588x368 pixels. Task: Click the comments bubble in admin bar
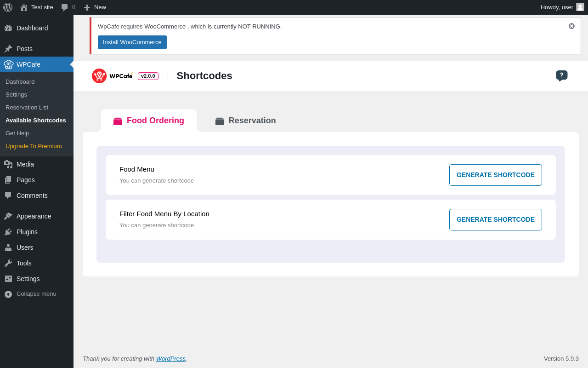click(65, 7)
